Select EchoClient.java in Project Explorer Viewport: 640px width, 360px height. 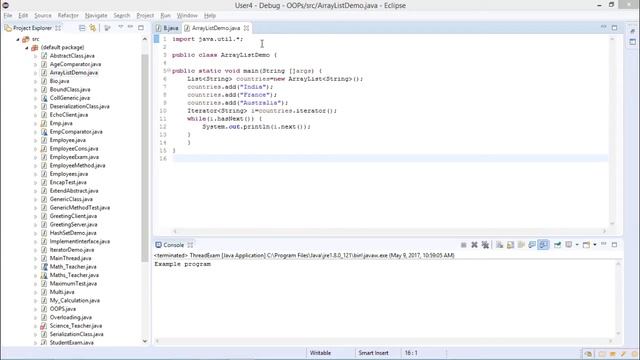point(69,115)
